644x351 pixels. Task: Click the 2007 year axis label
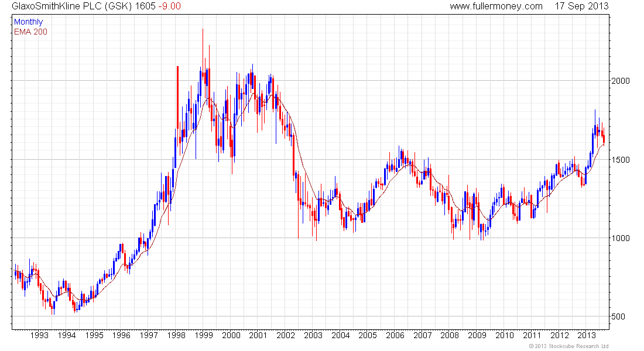point(423,335)
